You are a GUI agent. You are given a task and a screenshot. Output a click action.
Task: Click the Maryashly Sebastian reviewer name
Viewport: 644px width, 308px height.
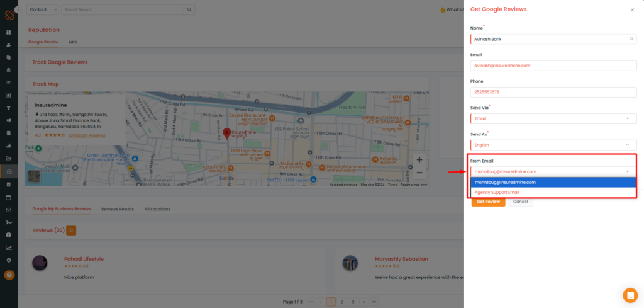401,259
